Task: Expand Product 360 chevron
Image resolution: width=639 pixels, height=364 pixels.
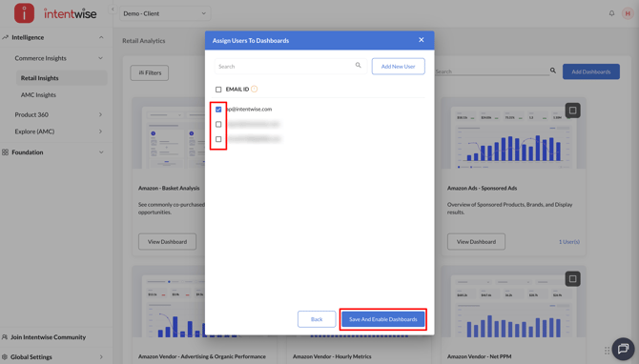Action: 100,114
